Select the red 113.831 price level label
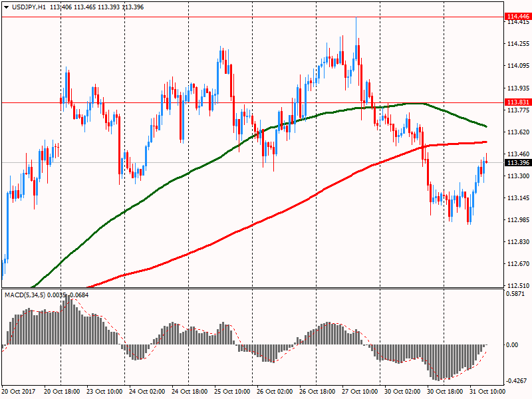This screenshot has height=399, width=532. (518, 102)
